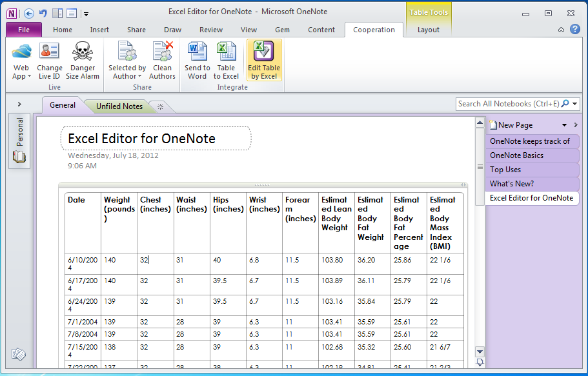
Task: Click the 7/1/2004 date cell
Action: point(83,322)
